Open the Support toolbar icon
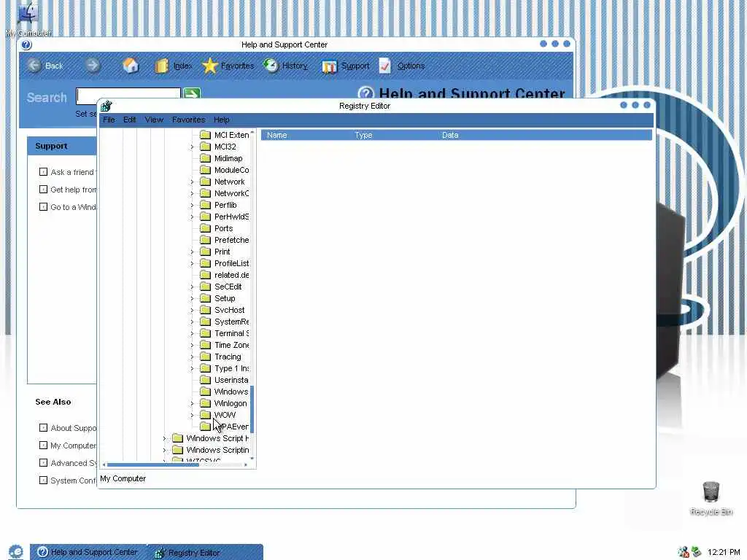 point(329,66)
